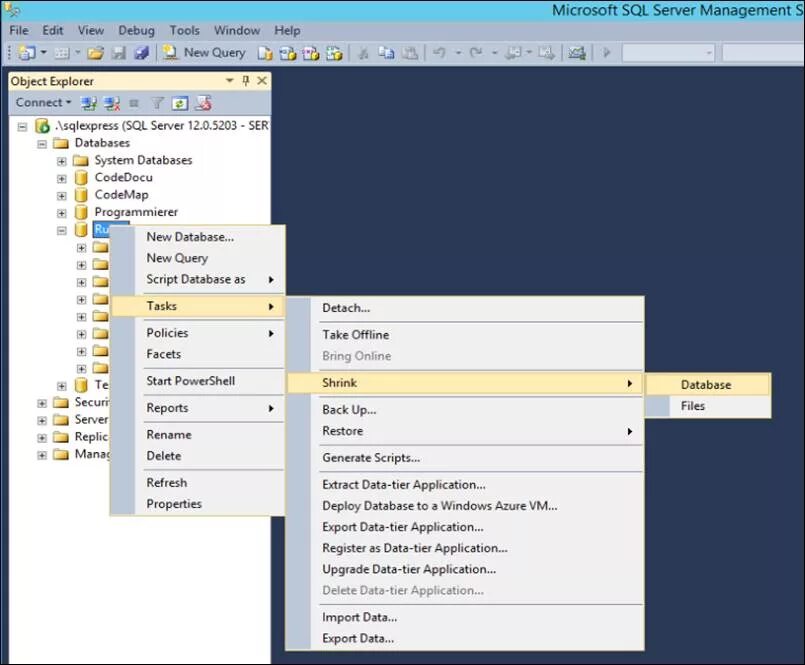
Task: Click the Save disk icon
Action: [119, 52]
